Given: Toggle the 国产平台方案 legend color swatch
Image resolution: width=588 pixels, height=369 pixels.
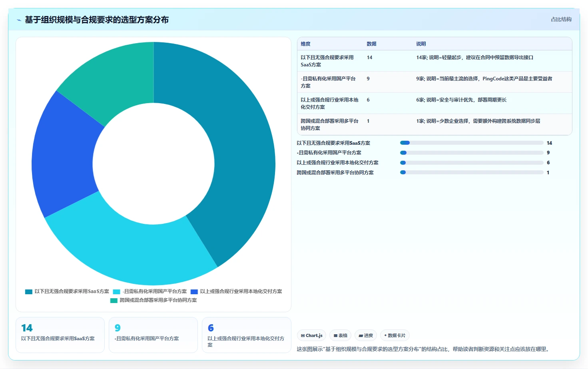Looking at the screenshot, I should (117, 292).
